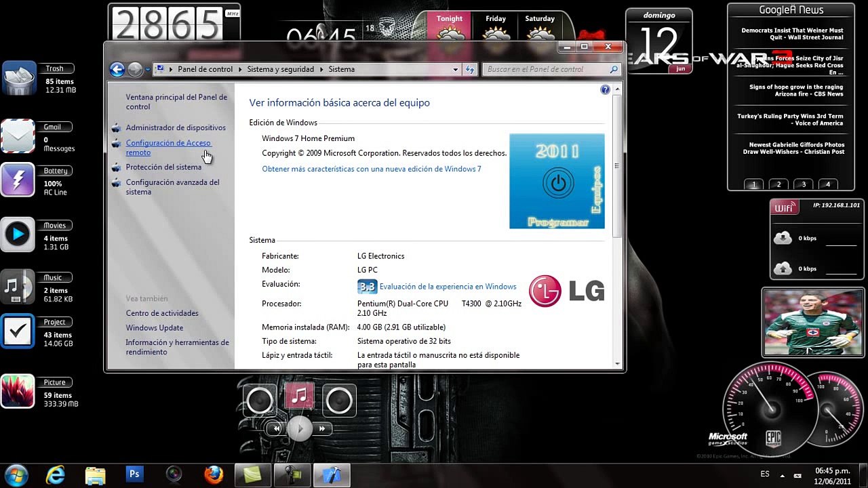Select Sistema y seguridad breadcrumb
868x488 pixels.
tap(280, 69)
